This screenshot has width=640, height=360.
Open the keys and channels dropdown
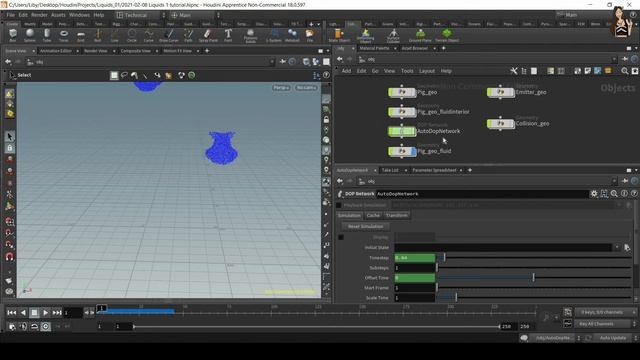click(605, 312)
